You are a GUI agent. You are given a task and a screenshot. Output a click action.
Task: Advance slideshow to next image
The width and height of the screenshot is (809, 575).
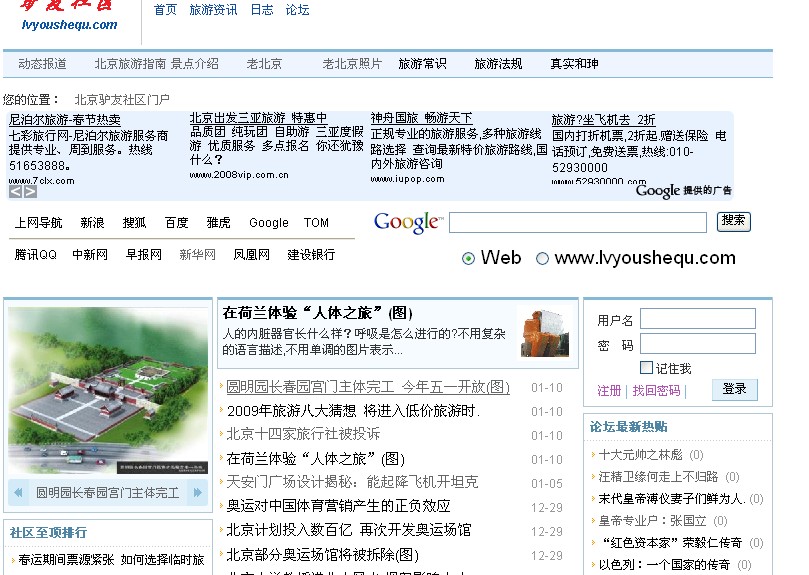click(196, 492)
